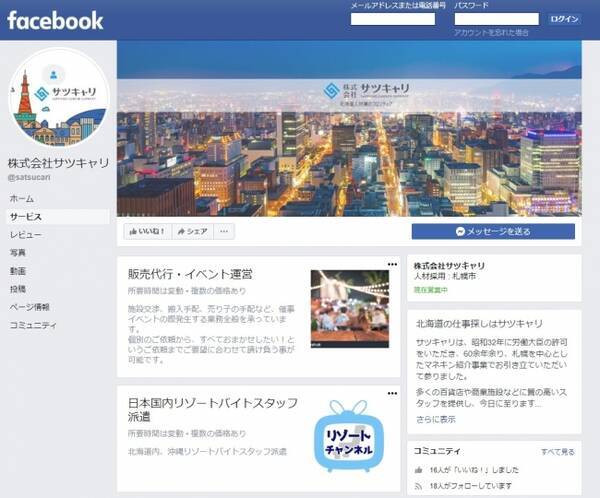Expand description with さらに表示
Image resolution: width=600 pixels, height=498 pixels.
coord(436,419)
